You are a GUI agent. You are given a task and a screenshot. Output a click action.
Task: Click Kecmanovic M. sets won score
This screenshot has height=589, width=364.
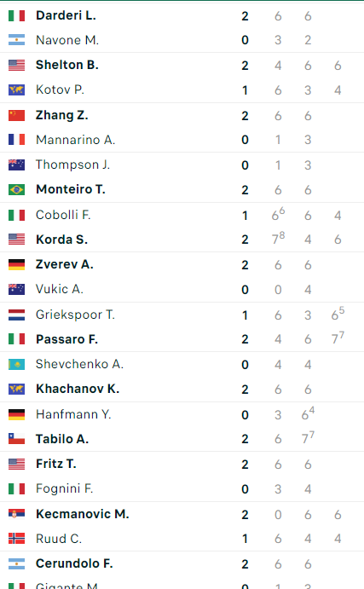tap(245, 515)
